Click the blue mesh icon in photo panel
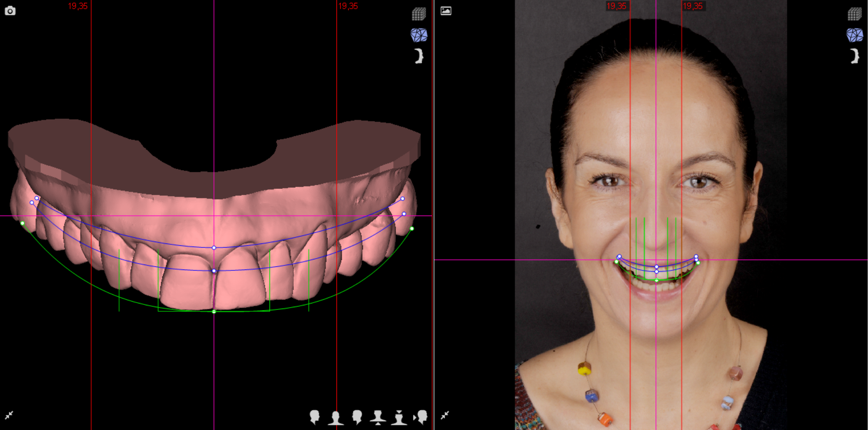Viewport: 868px width, 430px height. tap(854, 35)
